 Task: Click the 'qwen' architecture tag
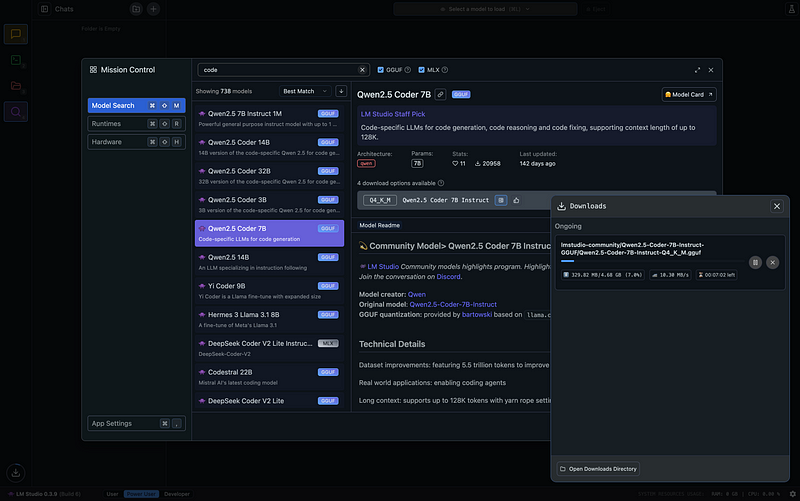coord(366,164)
